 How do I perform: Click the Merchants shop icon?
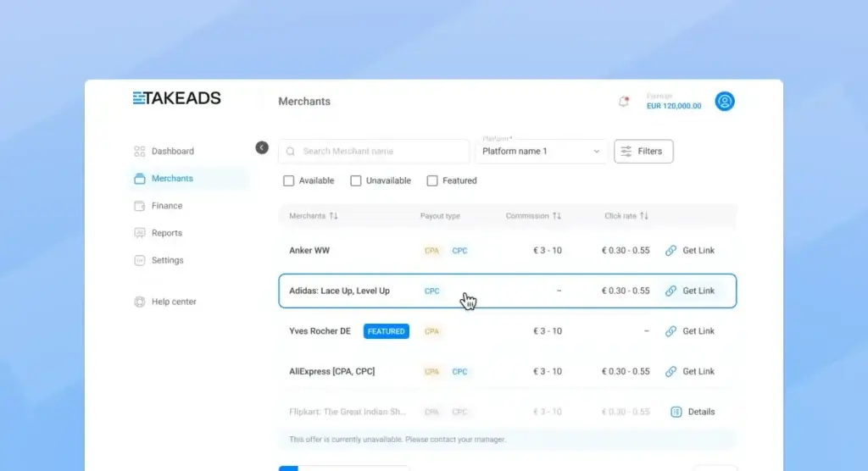coord(140,178)
